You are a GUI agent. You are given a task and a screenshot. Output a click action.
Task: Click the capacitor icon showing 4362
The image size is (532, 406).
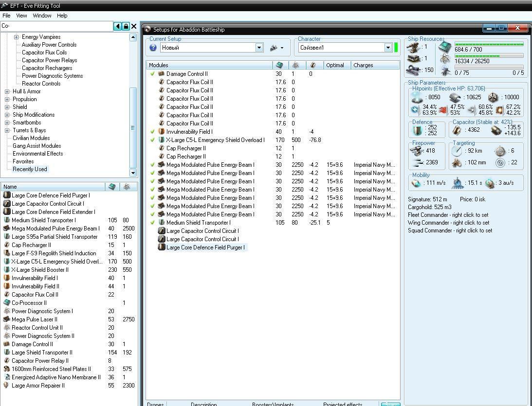tap(458, 130)
